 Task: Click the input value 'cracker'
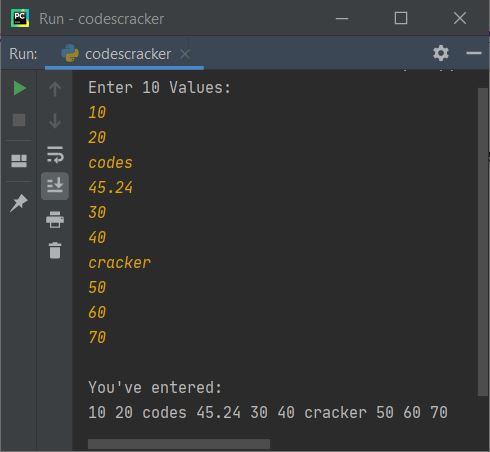(x=119, y=263)
